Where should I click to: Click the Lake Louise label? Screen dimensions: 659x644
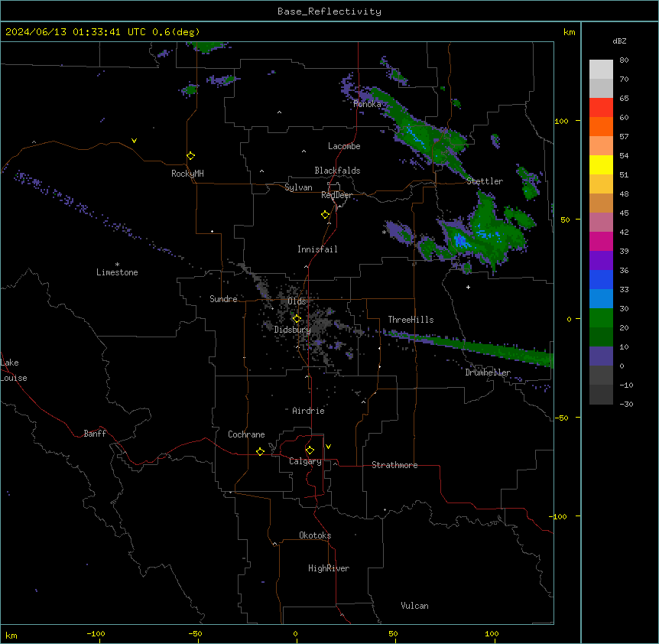coord(14,370)
